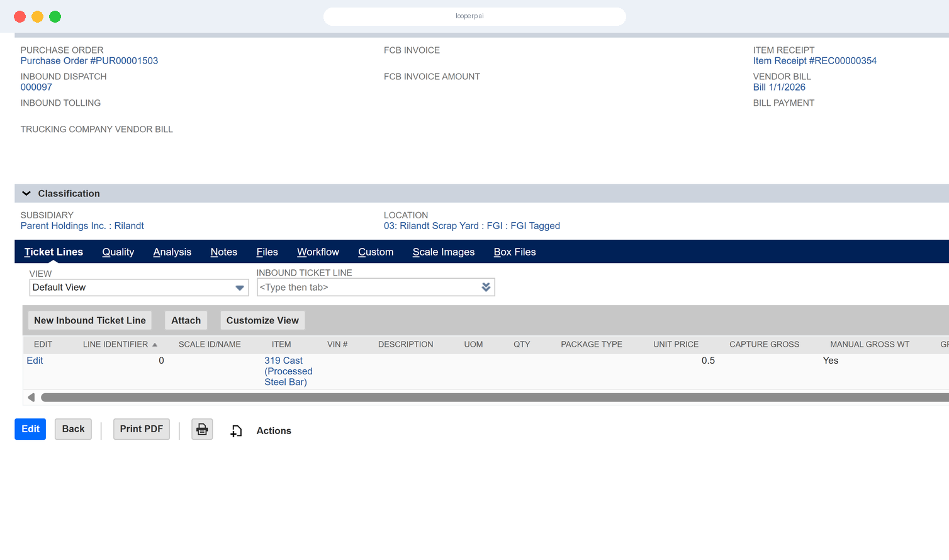
Task: Click the browser address bar
Action: [474, 16]
